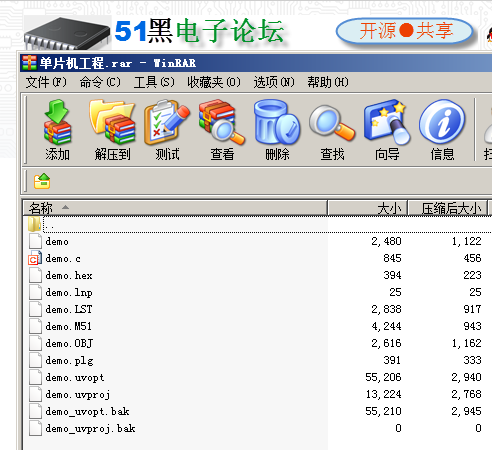The width and height of the screenshot is (492, 450).
Task: Show archive 信息 (Info) icon
Action: point(442,121)
